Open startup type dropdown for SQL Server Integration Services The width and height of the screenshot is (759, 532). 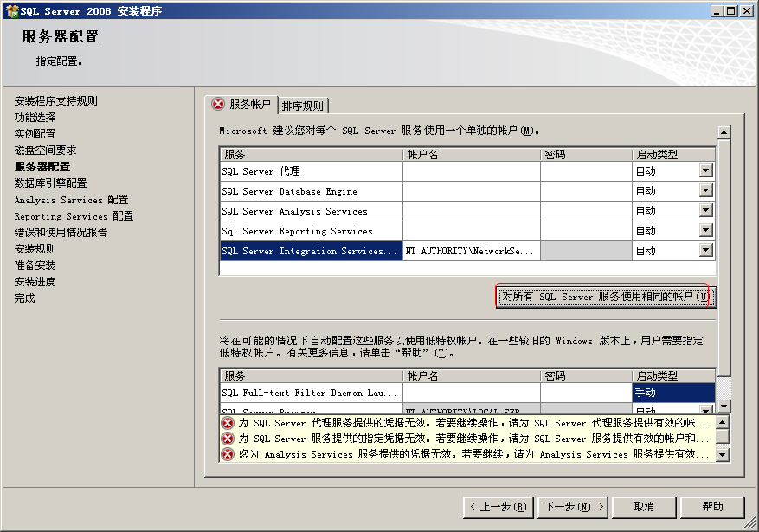706,250
